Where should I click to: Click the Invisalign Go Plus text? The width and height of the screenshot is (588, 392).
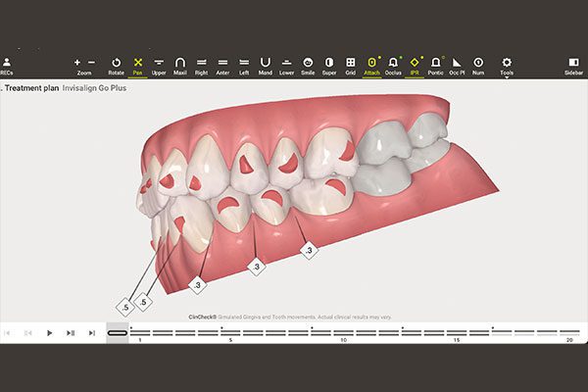(x=94, y=88)
